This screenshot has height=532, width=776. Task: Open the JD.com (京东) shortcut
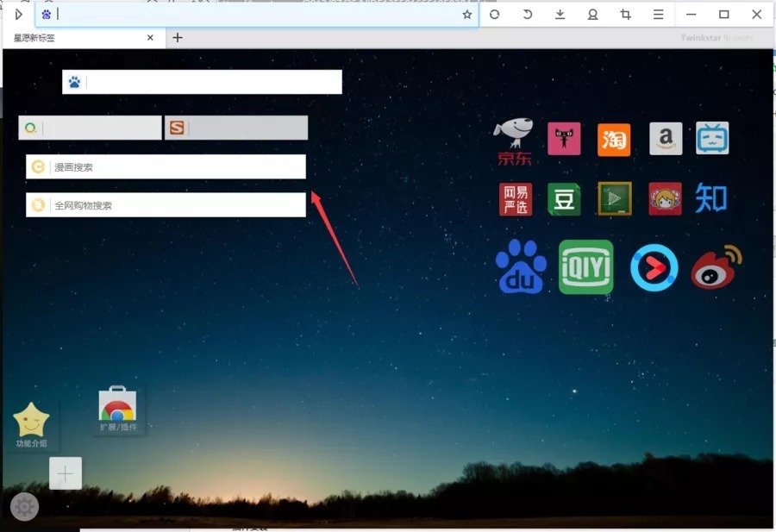click(x=513, y=141)
